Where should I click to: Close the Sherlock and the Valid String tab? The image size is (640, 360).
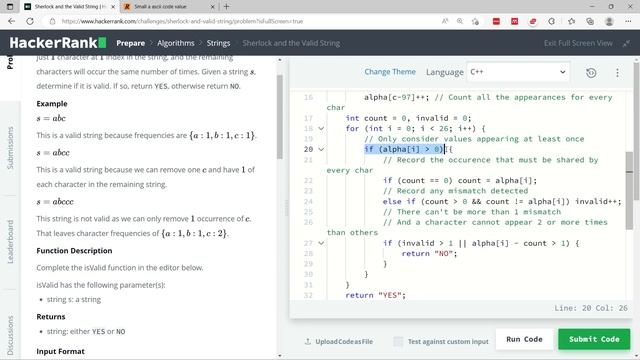113,7
